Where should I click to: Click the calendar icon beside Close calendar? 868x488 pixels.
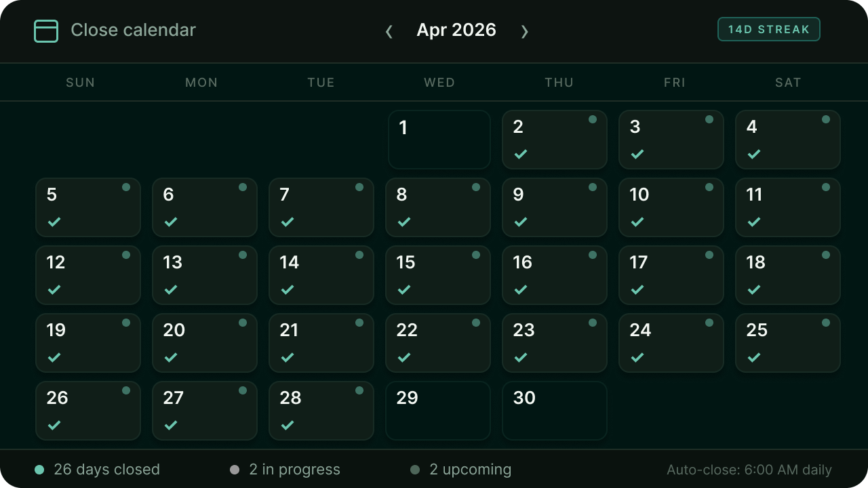46,30
